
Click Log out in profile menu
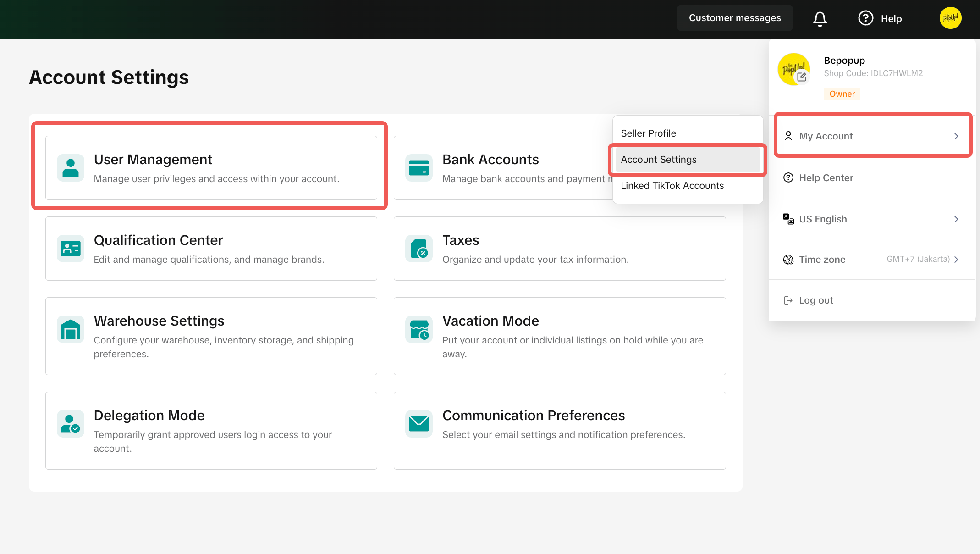815,300
